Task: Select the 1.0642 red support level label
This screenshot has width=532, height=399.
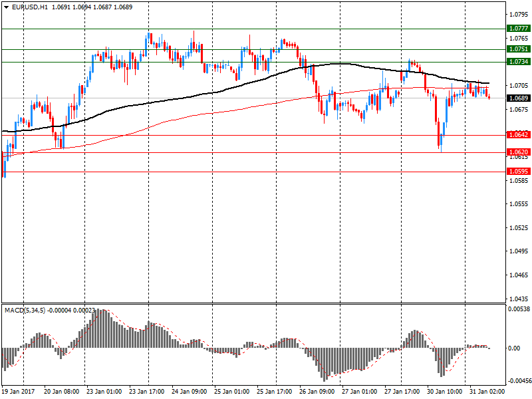Action: click(519, 135)
